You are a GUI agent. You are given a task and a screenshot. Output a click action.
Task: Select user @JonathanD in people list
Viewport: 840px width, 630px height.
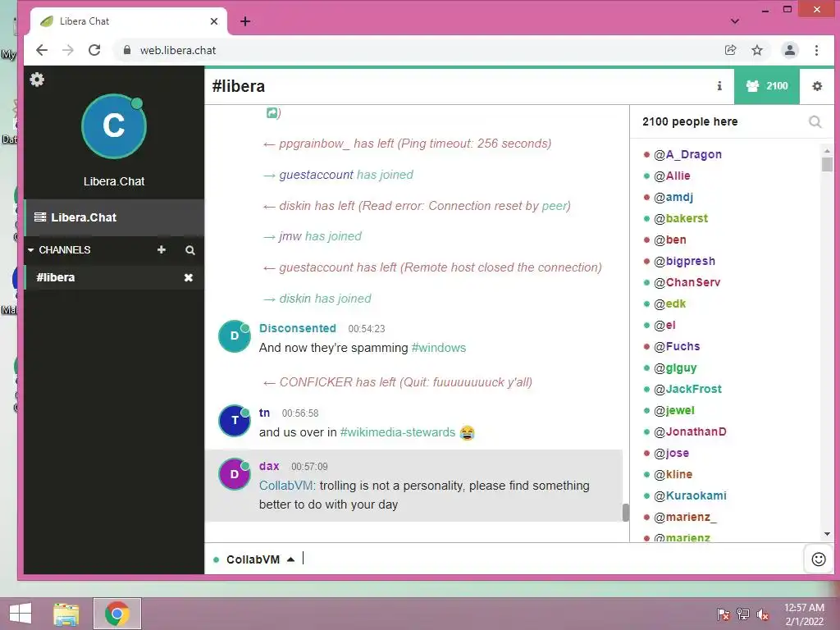tap(690, 431)
